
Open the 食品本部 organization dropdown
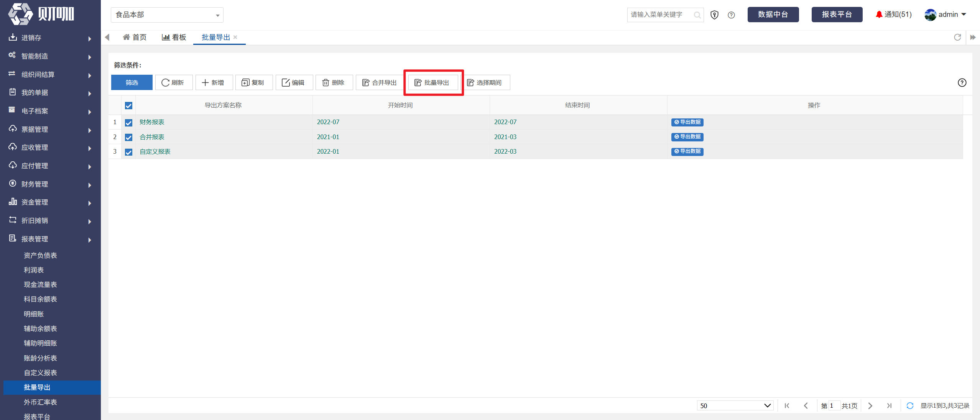tap(167, 15)
